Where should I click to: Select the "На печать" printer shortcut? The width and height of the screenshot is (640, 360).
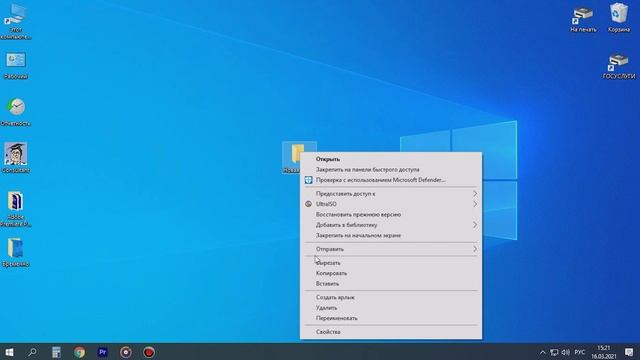pos(583,19)
